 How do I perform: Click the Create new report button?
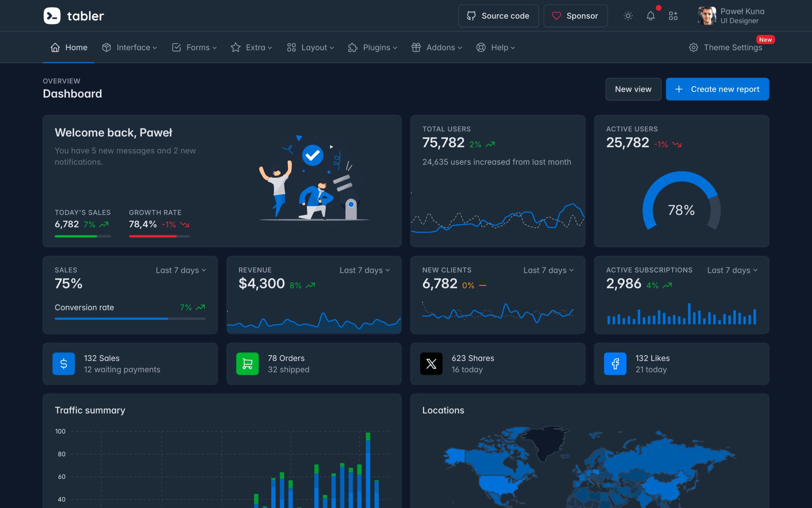(717, 89)
